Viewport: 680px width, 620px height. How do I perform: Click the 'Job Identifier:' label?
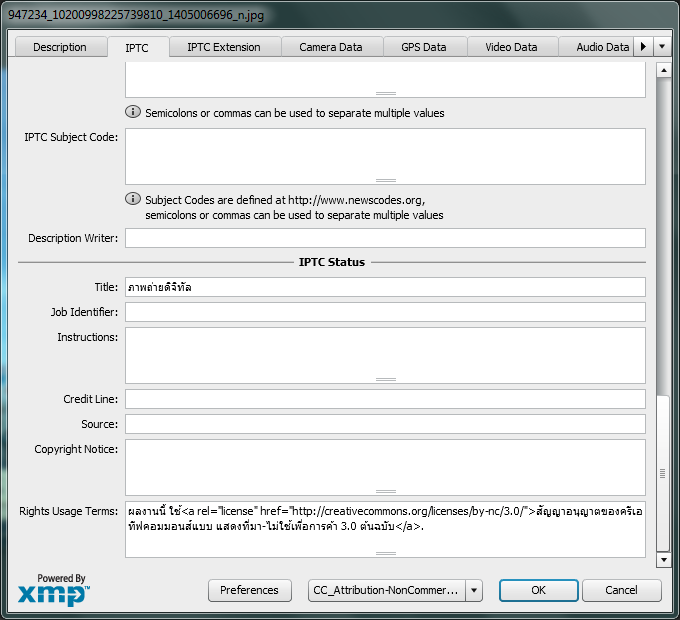pos(85,312)
